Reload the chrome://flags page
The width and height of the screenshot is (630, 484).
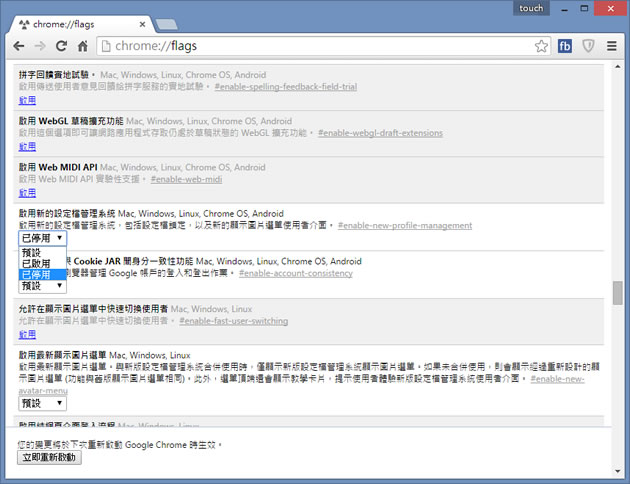pos(62,46)
